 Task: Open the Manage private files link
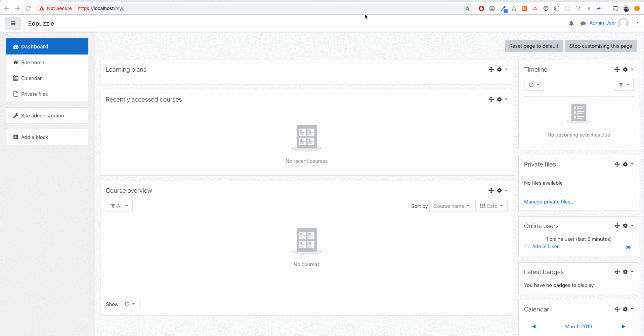tap(549, 201)
